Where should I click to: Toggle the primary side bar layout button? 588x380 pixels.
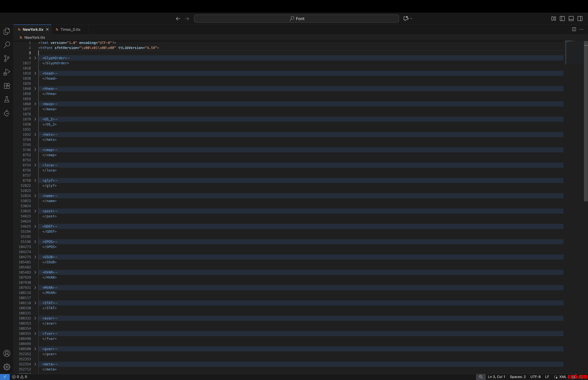coord(562,19)
